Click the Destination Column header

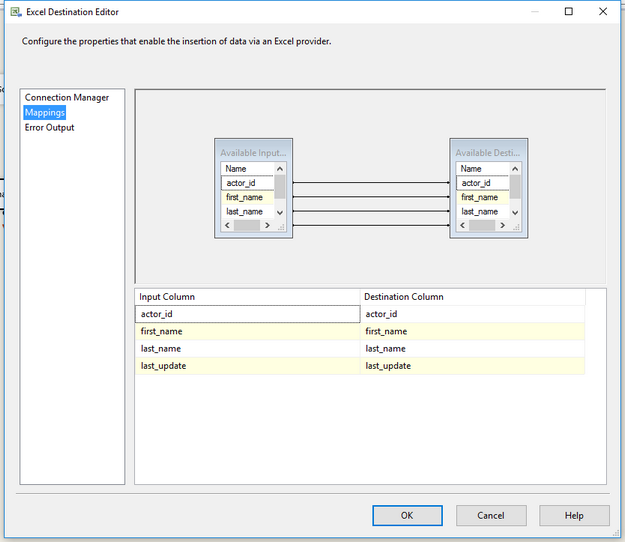473,297
